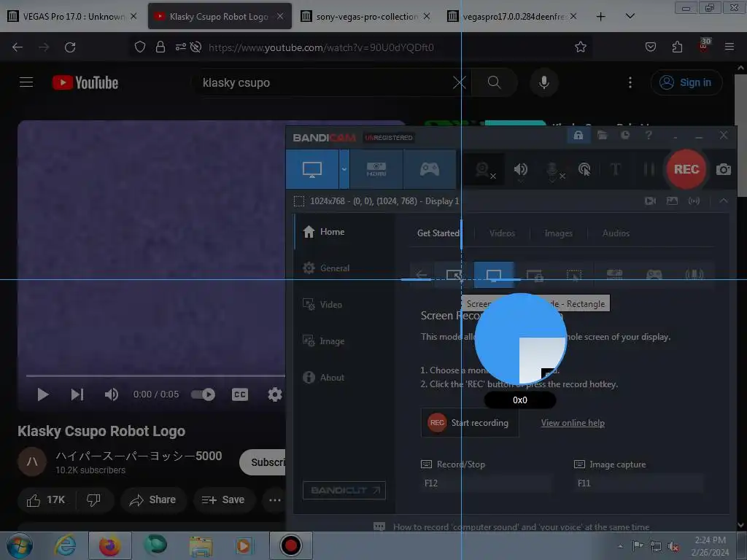
Task: Switch to the Audios tab in Bandicam
Action: coord(616,233)
